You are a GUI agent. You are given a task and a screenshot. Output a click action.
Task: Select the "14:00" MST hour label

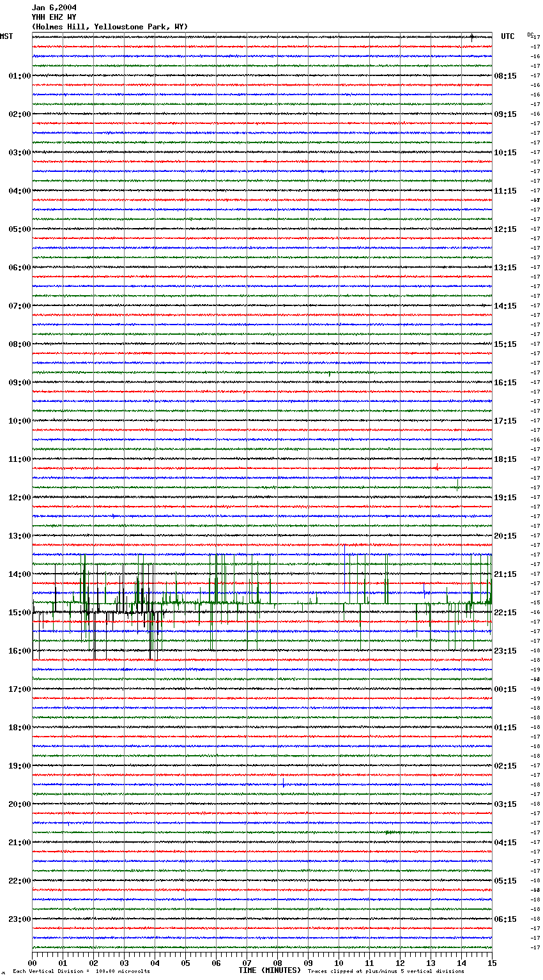20,574
